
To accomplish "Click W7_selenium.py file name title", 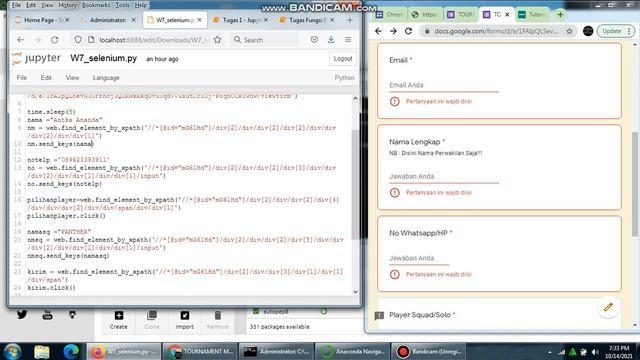I will pos(104,58).
